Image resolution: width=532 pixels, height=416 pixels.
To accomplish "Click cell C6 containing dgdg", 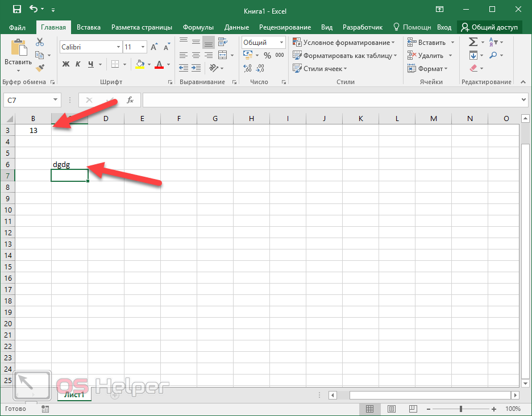I will point(69,164).
